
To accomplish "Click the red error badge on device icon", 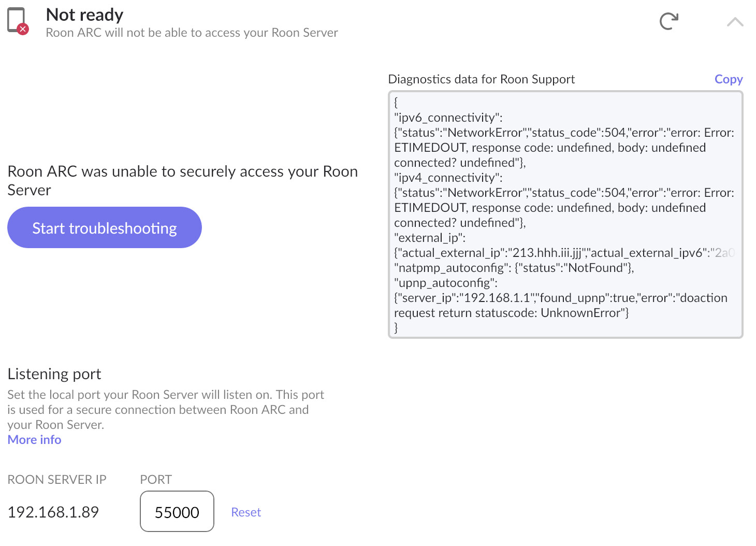I will (x=22, y=30).
